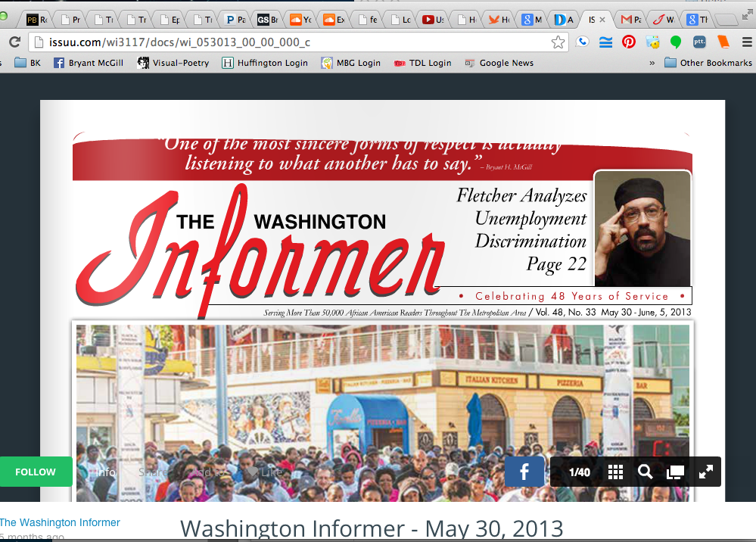Open the ptt. extension icon
The width and height of the screenshot is (756, 542).
click(699, 42)
